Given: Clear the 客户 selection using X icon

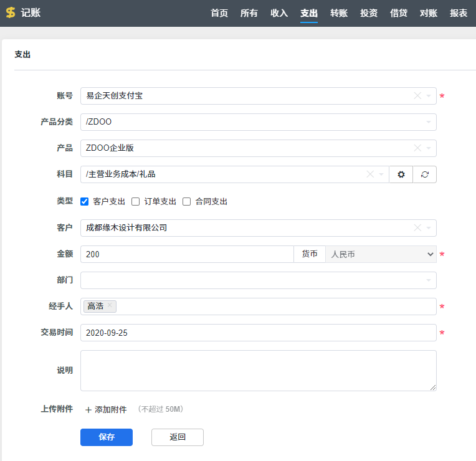Looking at the screenshot, I should (x=417, y=228).
